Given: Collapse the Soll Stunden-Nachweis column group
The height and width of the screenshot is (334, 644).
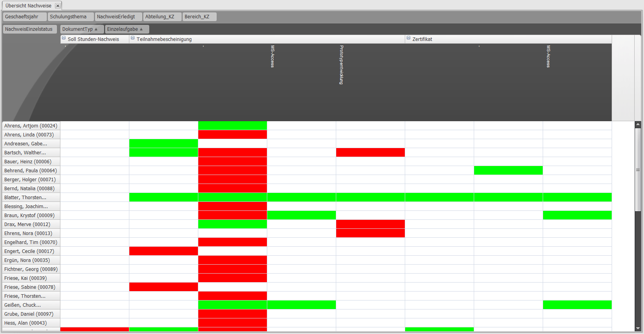Looking at the screenshot, I should (64, 38).
